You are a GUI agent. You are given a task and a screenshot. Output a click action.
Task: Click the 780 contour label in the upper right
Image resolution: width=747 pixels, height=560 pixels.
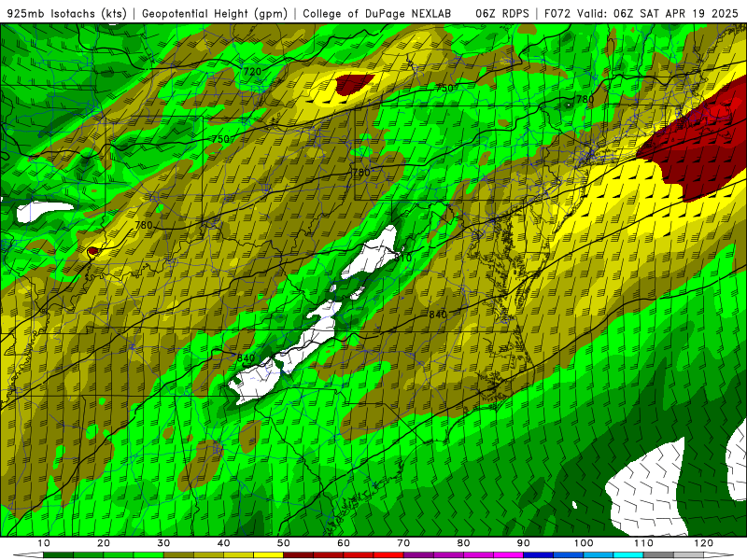click(x=585, y=100)
